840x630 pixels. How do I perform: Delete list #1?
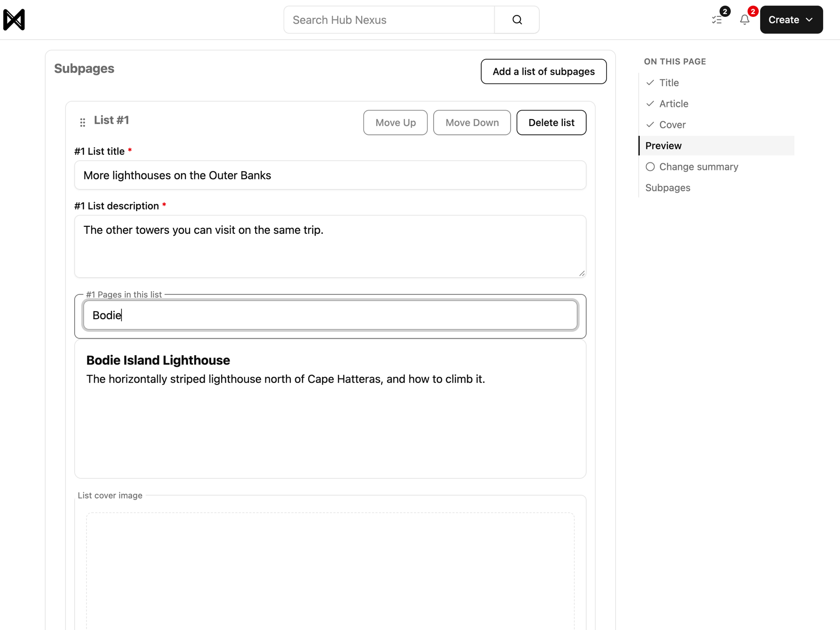click(x=551, y=123)
